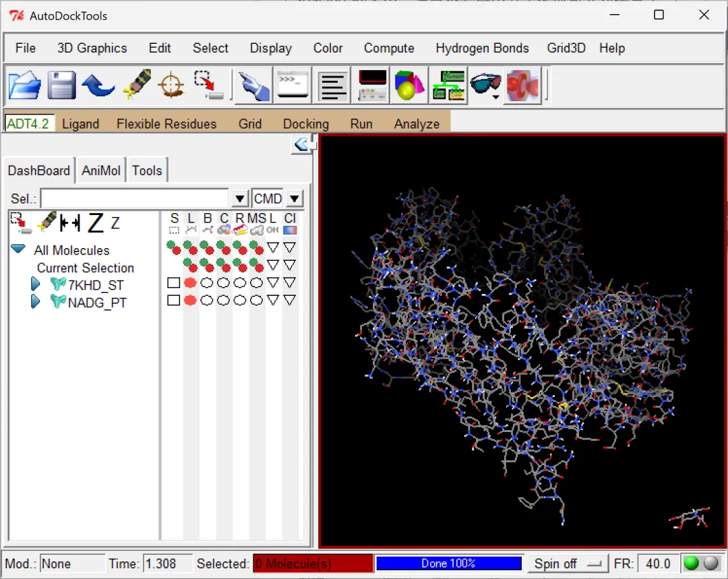Click the toolbar Clear Selection eraser icon
This screenshot has width=728, height=579.
coord(137,84)
